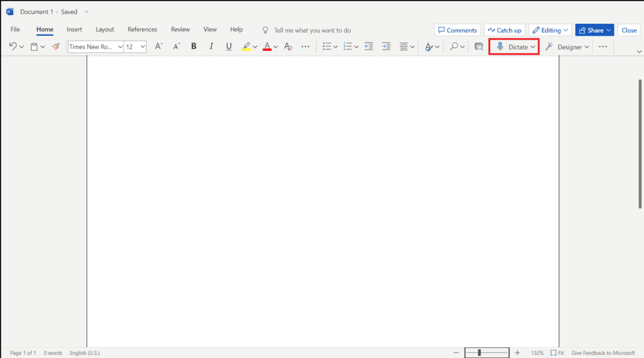Click the Increase Indent icon

[386, 46]
